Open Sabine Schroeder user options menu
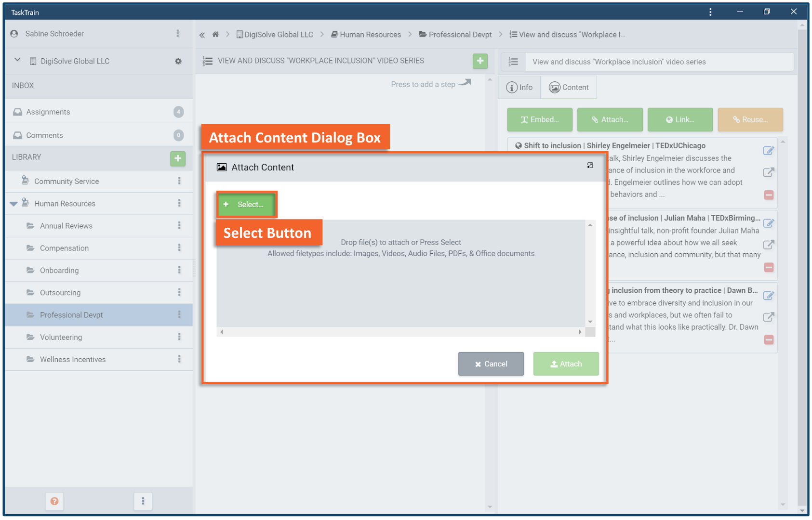The image size is (812, 520). click(178, 34)
